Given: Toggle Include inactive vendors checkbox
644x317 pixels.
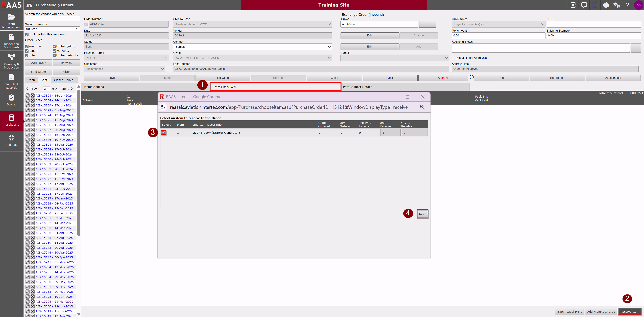Looking at the screenshot, I should [27, 34].
